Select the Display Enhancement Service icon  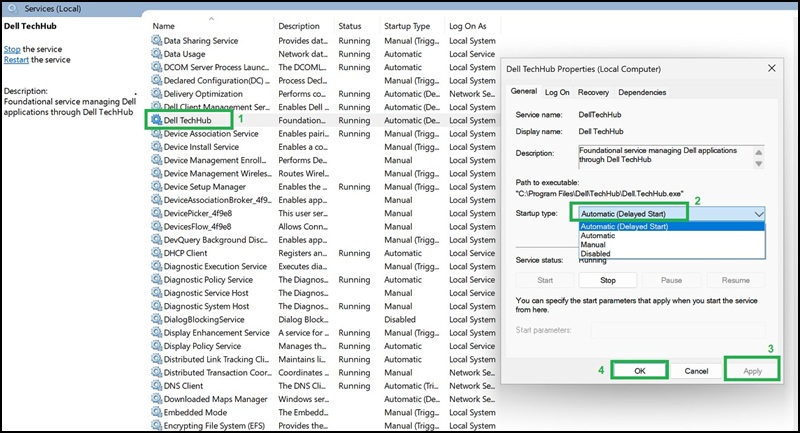(x=157, y=333)
